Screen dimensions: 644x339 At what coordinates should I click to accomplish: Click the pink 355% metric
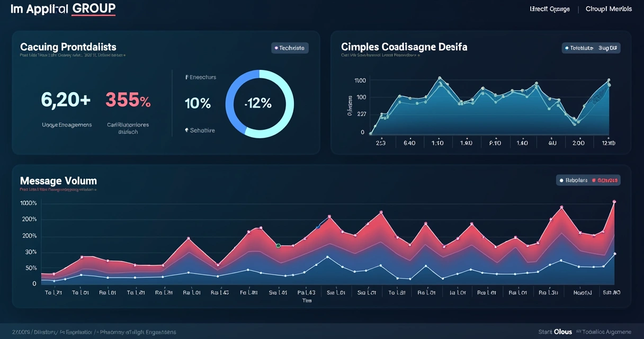(128, 100)
